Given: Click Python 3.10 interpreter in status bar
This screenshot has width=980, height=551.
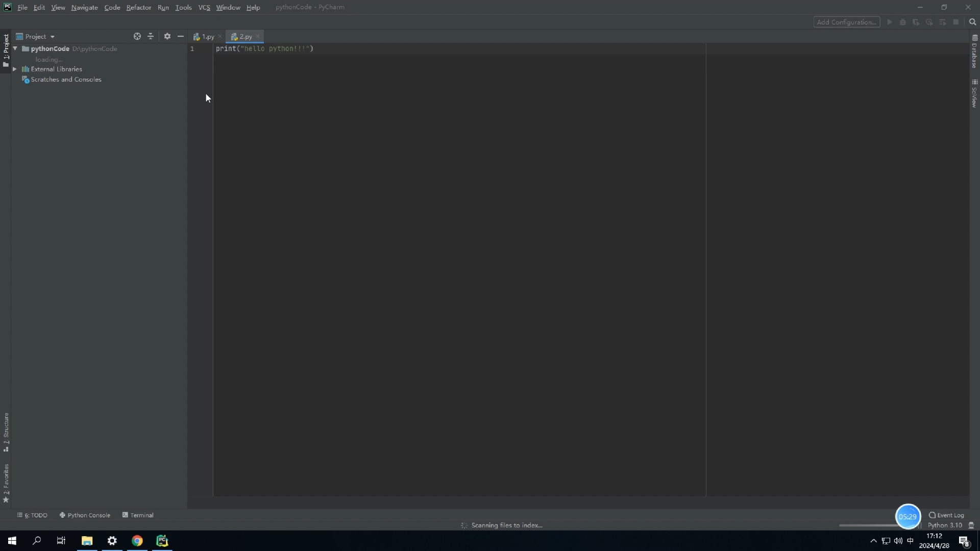Looking at the screenshot, I should coord(944,525).
